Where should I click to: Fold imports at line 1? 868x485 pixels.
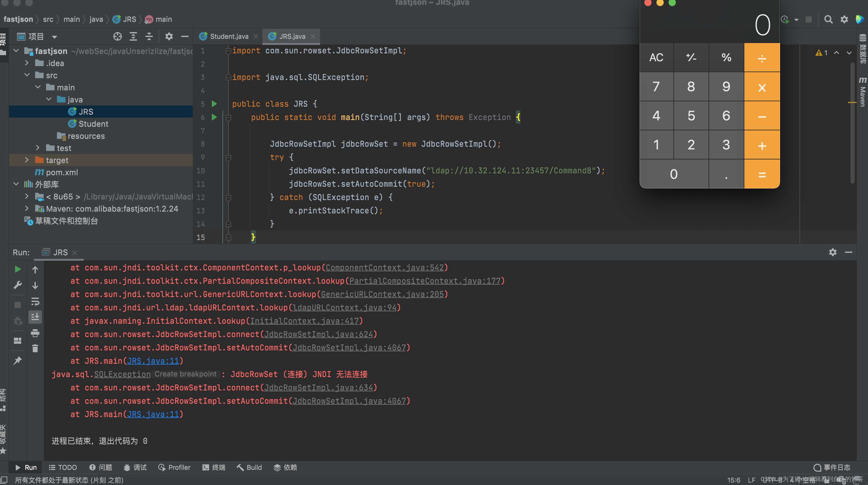pyautogui.click(x=229, y=51)
